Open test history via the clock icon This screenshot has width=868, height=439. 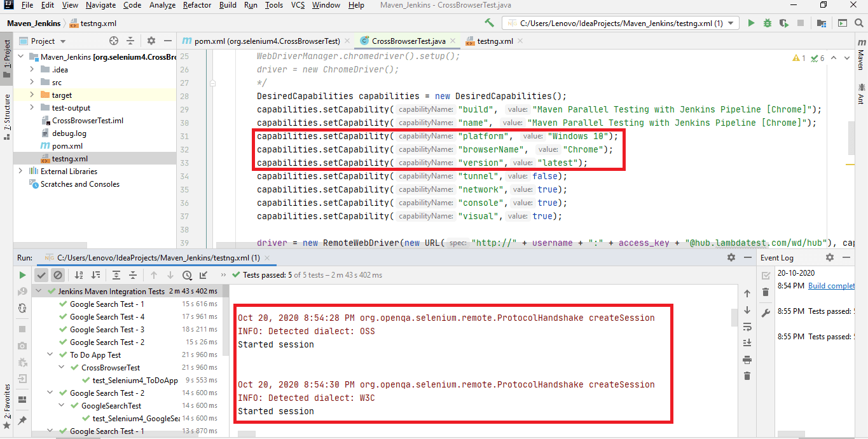click(186, 274)
